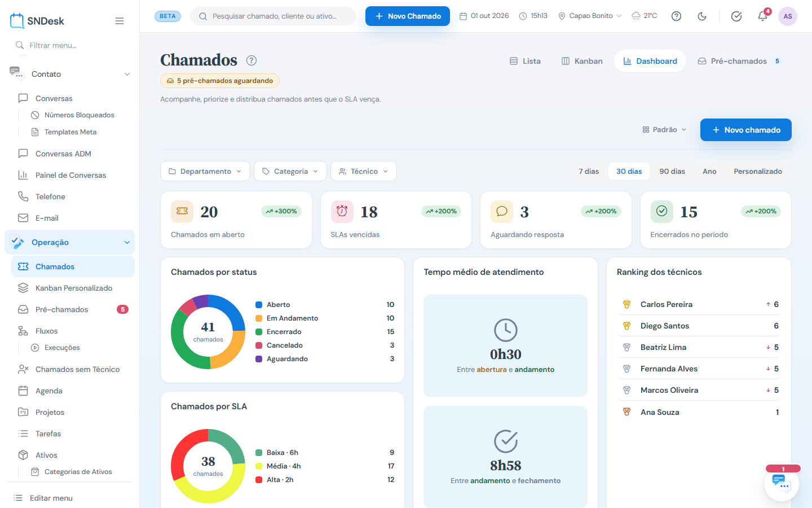812x508 pixels.
Task: Open Chamados sem Técnico
Action: pyautogui.click(x=73, y=369)
